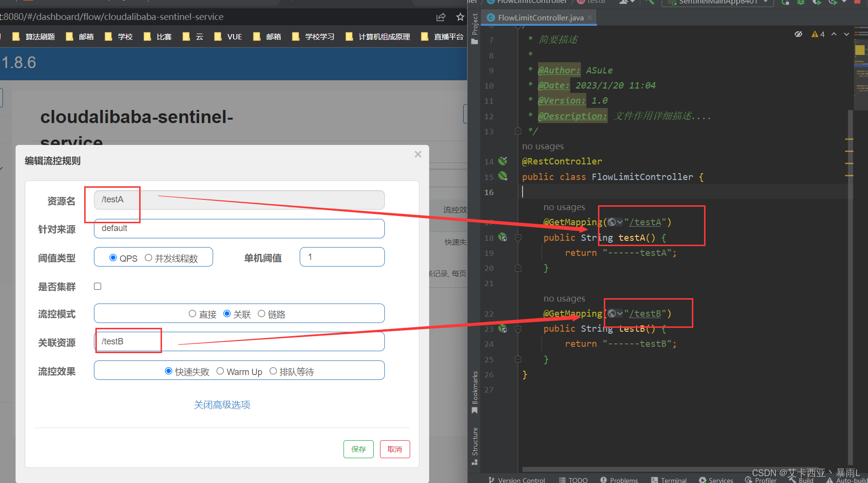Close the FlowLimitController.java editor tab
Image resolution: width=868 pixels, height=483 pixels.
[x=590, y=18]
